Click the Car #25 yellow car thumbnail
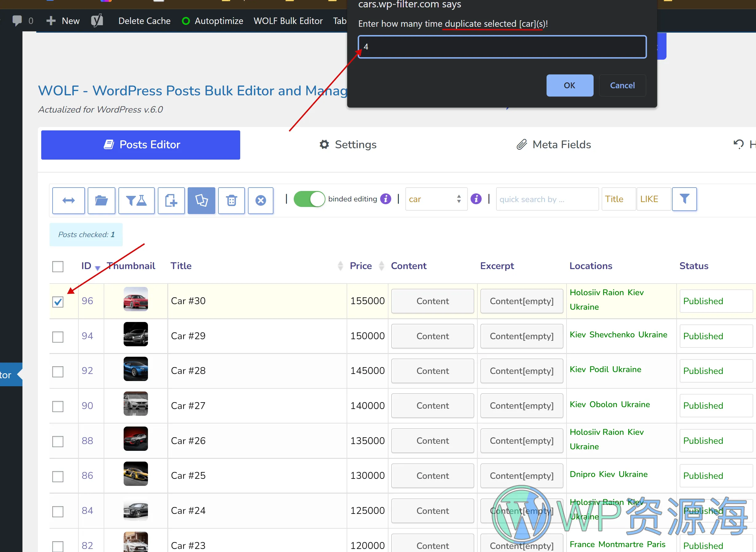The image size is (756, 552). click(136, 474)
